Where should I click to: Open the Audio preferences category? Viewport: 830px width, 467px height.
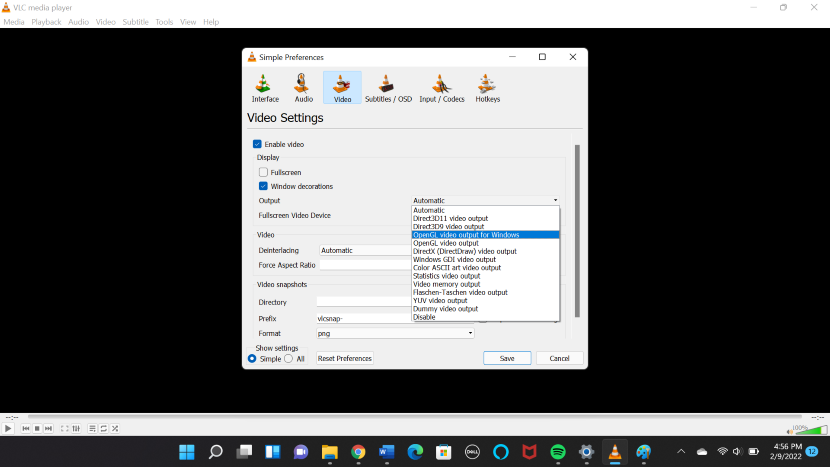(x=303, y=88)
